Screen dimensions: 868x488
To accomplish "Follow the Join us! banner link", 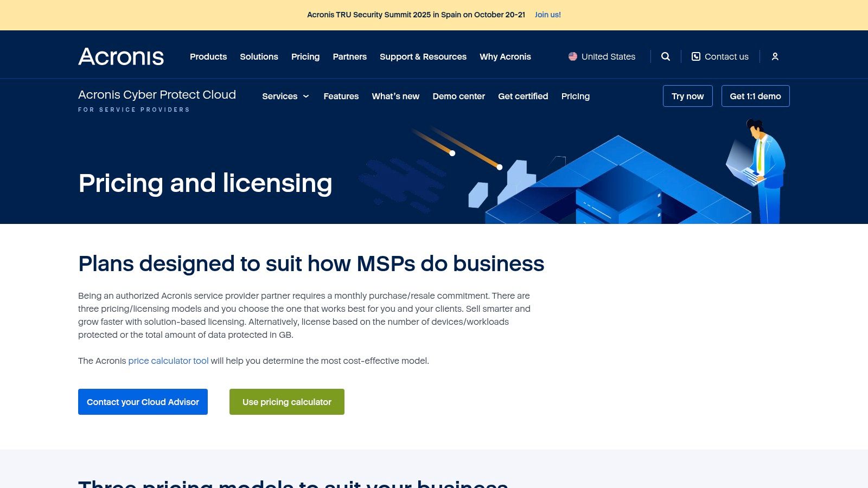I will click(548, 15).
